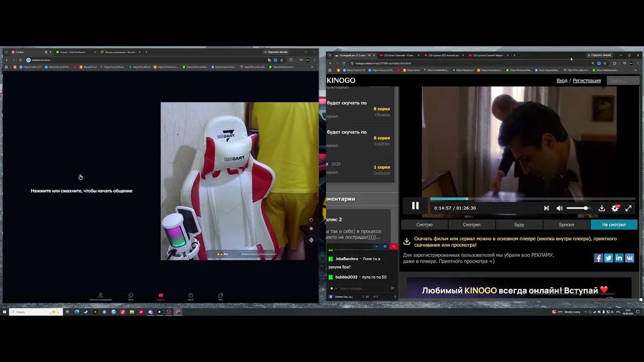Pause the KINOGO video player

(x=415, y=206)
